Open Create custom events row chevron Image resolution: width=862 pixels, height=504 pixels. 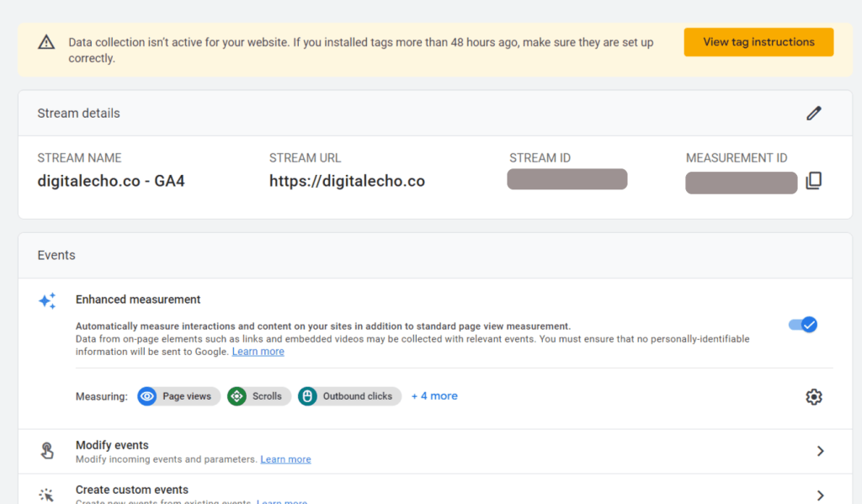tap(820, 496)
